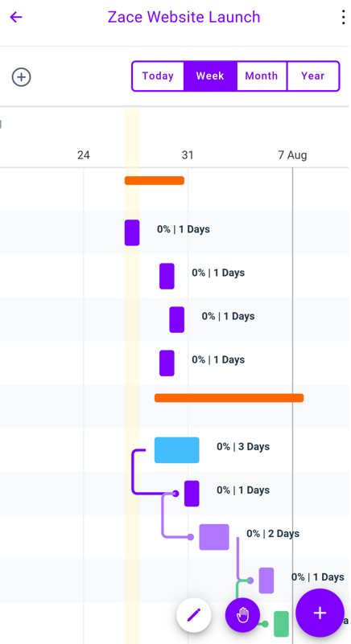The width and height of the screenshot is (351, 644).
Task: Switch to Week view
Action: pos(210,76)
